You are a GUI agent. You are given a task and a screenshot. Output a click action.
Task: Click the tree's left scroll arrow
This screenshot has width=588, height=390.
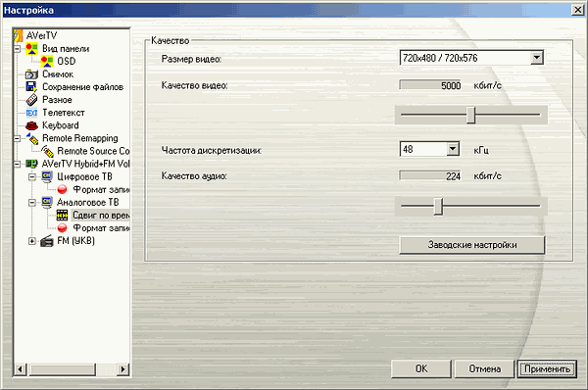click(x=21, y=369)
